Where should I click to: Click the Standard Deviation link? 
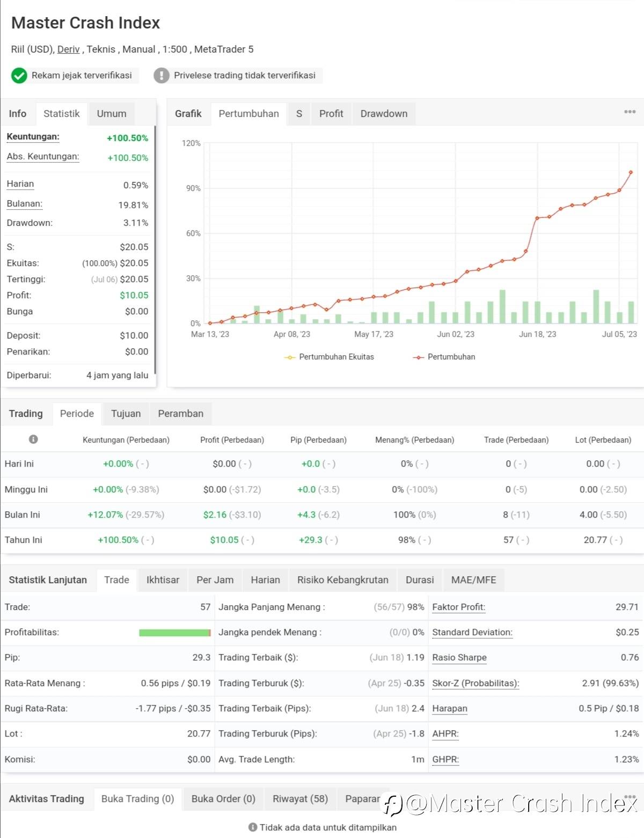(x=472, y=633)
